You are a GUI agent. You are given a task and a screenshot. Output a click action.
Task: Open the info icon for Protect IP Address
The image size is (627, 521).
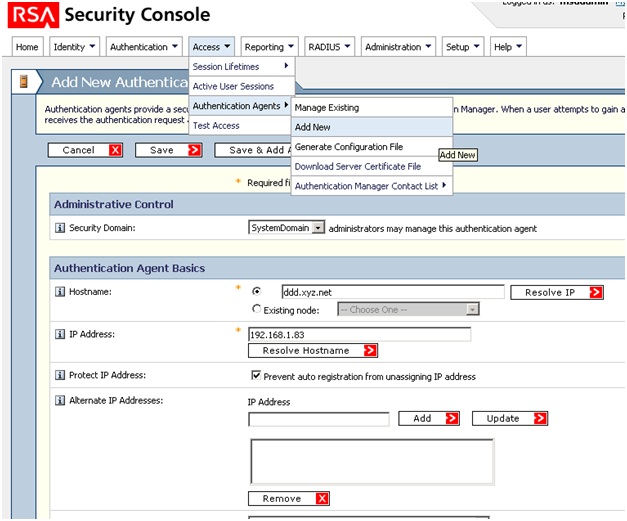60,375
